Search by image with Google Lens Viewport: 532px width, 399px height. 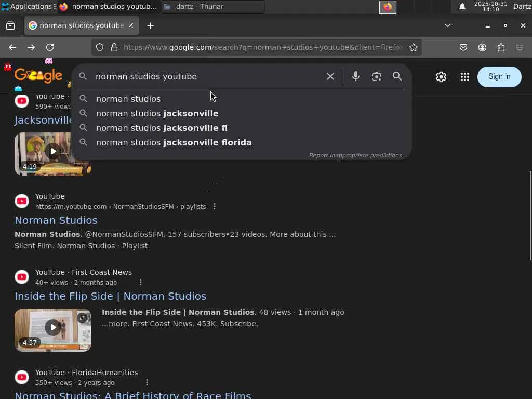click(376, 77)
